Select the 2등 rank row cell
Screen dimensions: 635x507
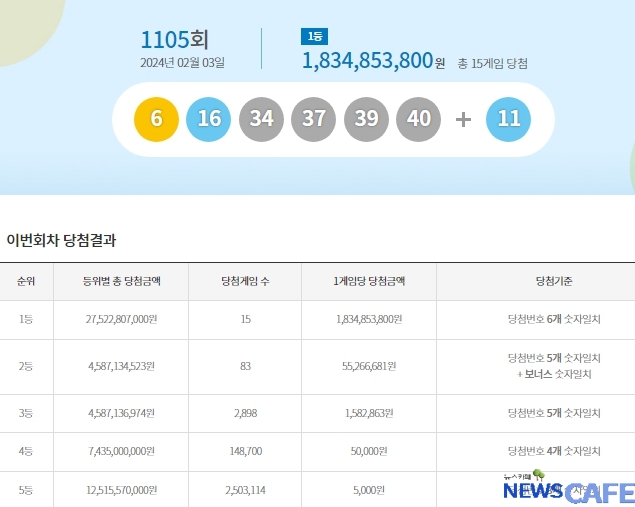tap(26, 366)
